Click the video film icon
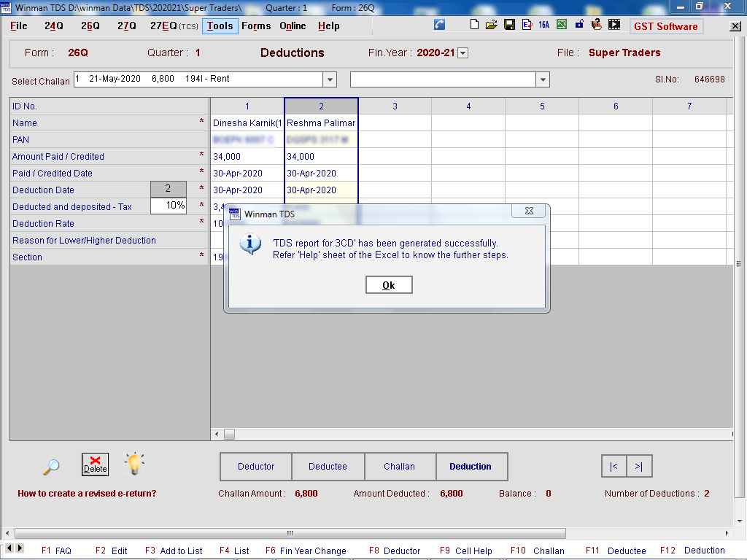 (615, 25)
